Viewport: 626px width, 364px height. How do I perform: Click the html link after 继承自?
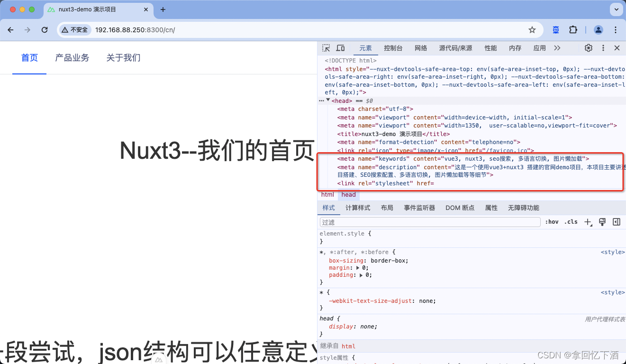click(348, 346)
